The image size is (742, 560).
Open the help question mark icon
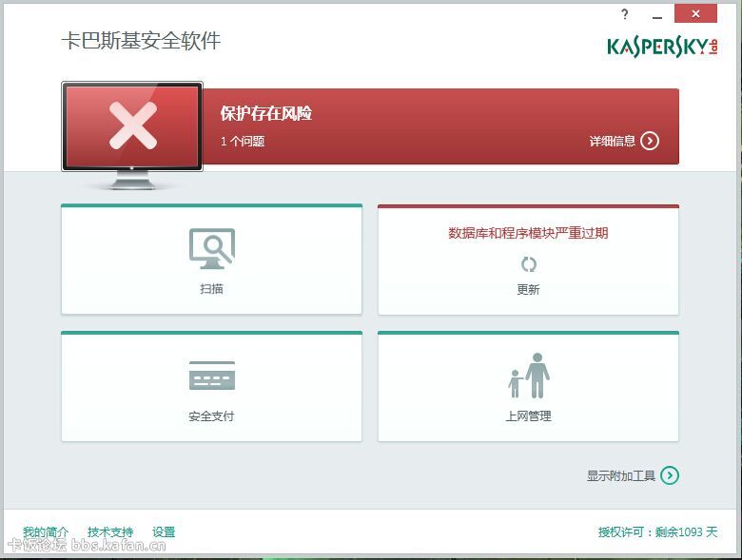tap(625, 14)
